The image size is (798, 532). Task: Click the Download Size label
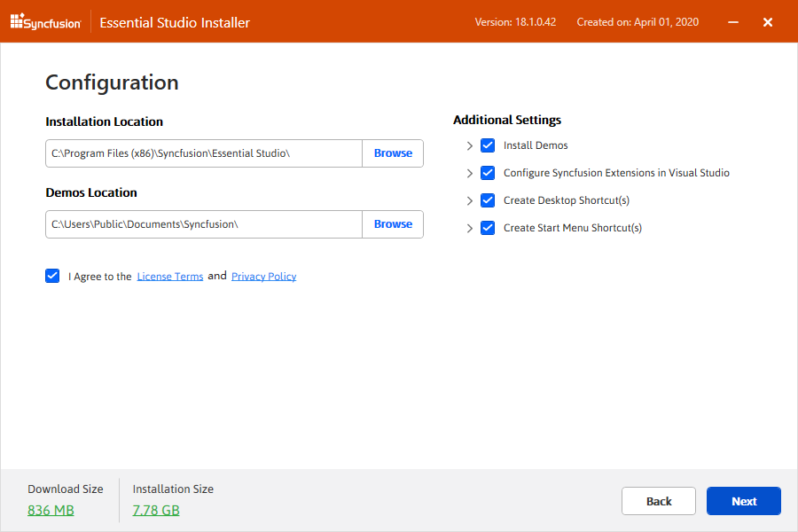coord(66,489)
